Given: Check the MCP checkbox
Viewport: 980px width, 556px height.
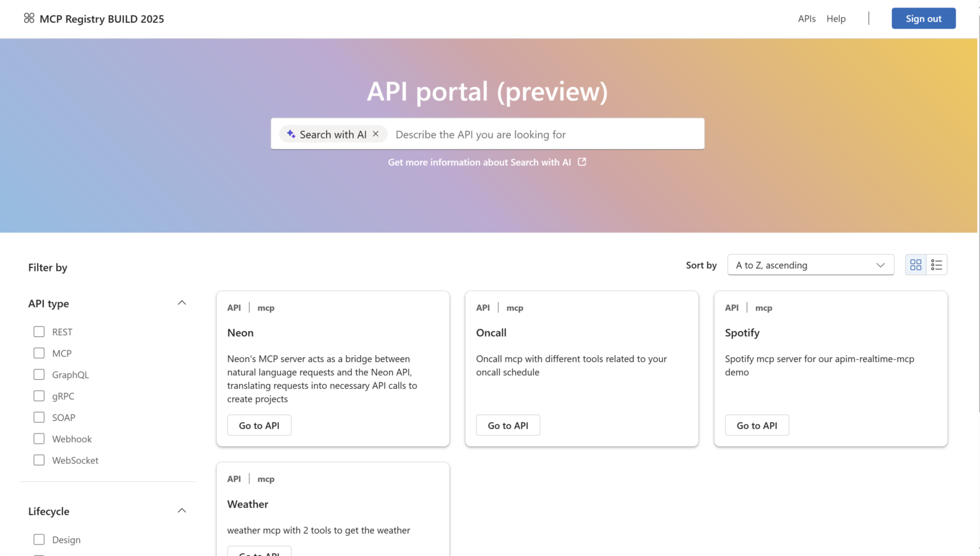Looking at the screenshot, I should tap(39, 353).
